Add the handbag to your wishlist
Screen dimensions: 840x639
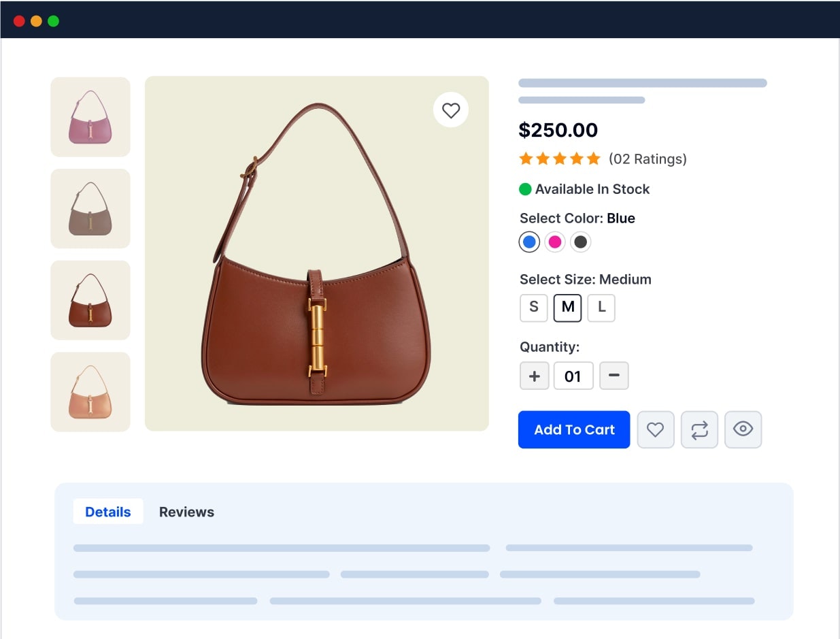(x=655, y=429)
